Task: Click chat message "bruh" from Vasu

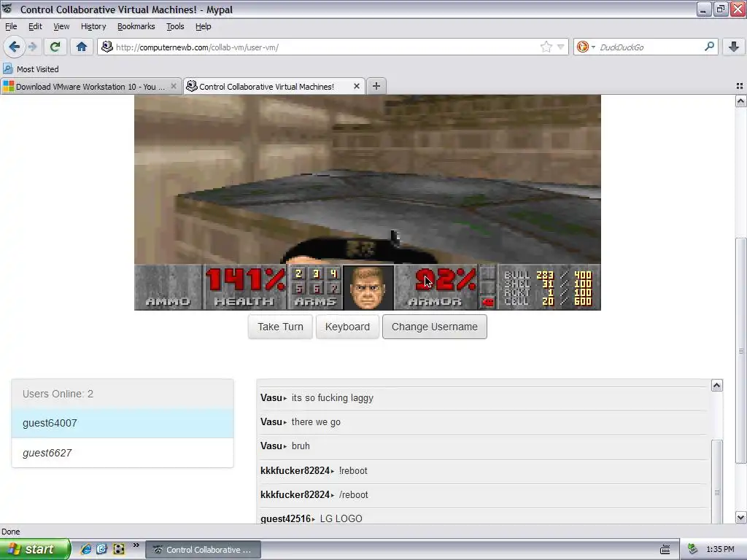Action: [x=301, y=446]
